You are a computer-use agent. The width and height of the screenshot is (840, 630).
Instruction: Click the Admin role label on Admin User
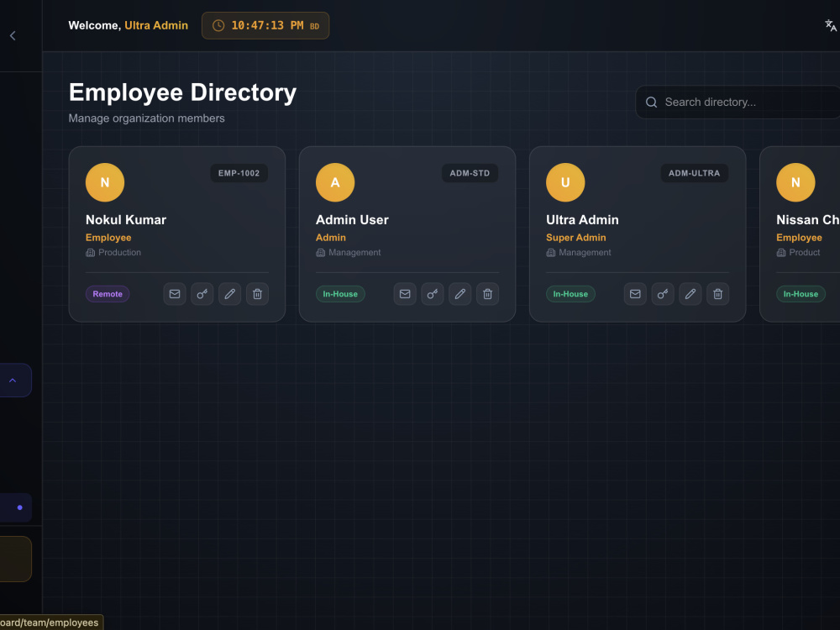tap(330, 238)
